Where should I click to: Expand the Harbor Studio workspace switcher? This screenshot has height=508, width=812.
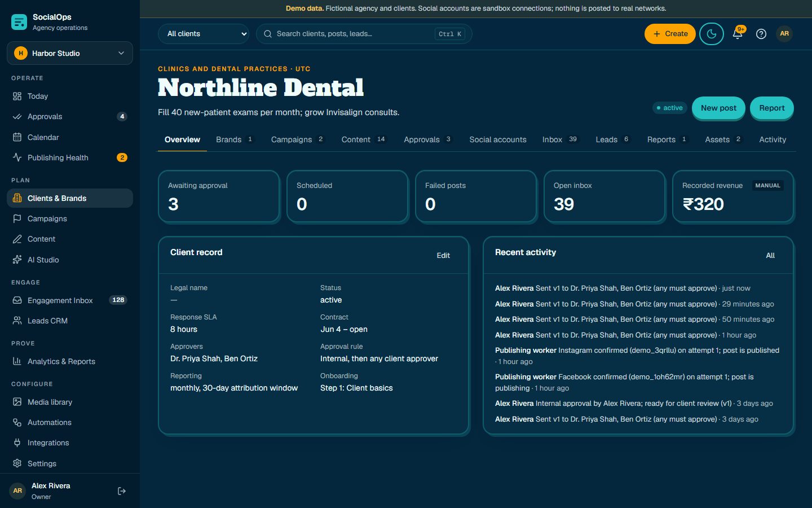click(x=70, y=53)
